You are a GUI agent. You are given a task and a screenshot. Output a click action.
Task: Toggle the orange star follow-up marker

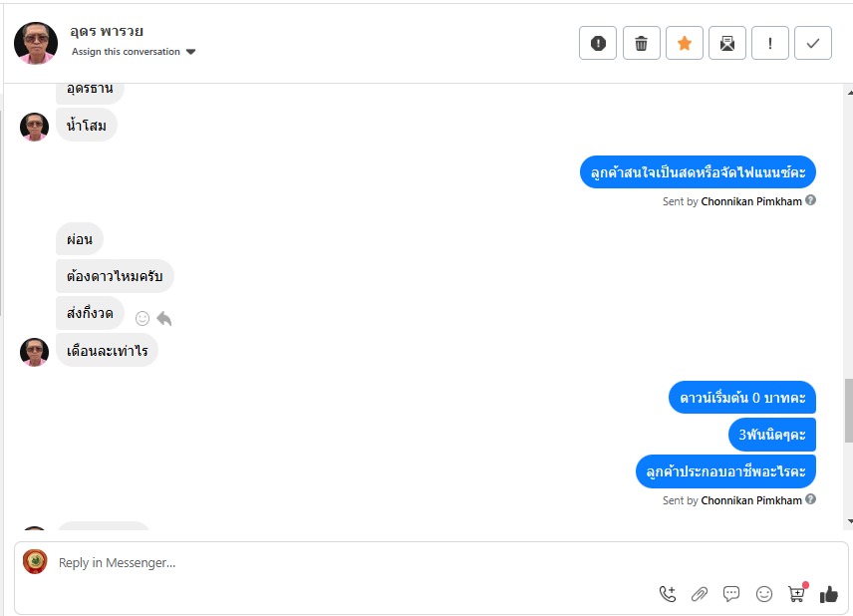685,43
